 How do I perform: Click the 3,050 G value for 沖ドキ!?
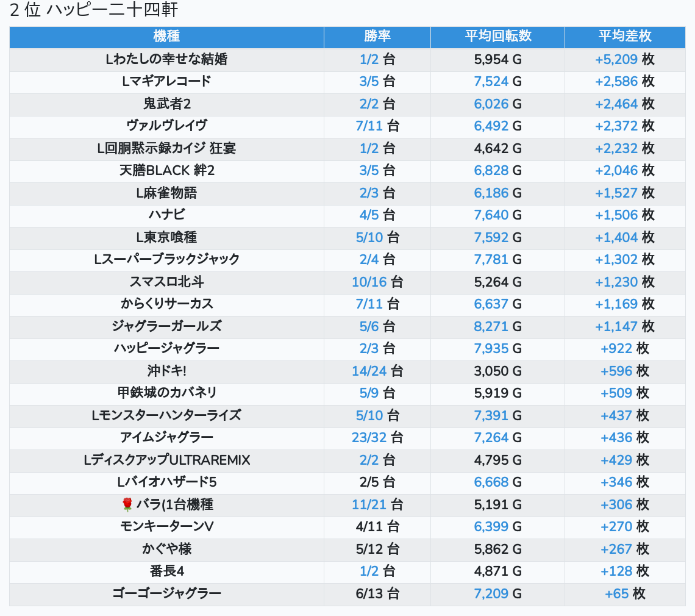coord(497,371)
